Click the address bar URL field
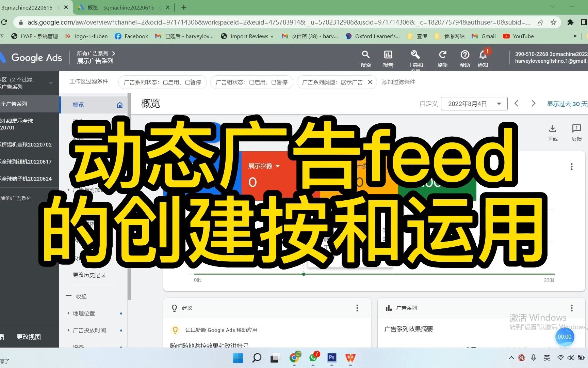This screenshot has height=368, width=588. tap(278, 22)
